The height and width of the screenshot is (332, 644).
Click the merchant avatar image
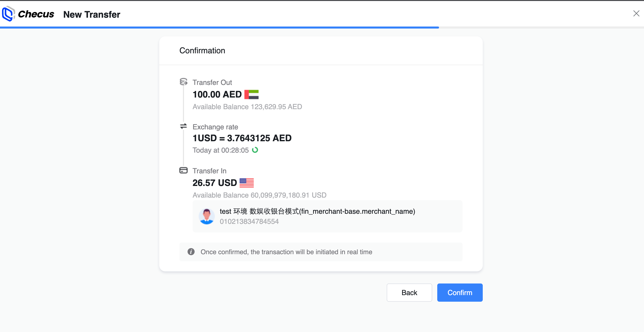(x=206, y=216)
